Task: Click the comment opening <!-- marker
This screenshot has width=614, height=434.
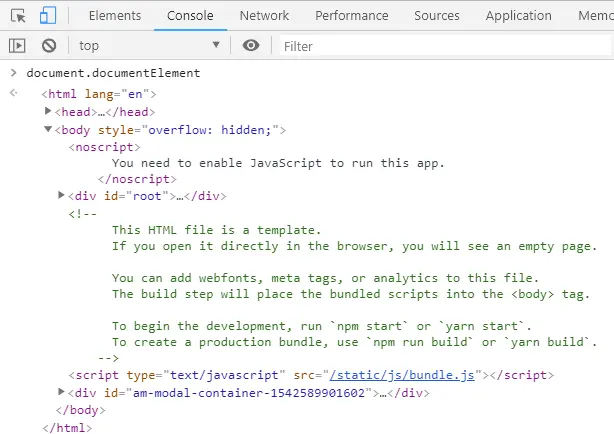Action: click(x=83, y=214)
